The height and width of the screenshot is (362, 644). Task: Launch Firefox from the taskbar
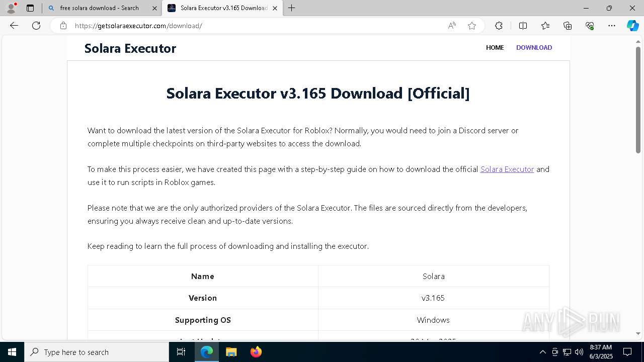click(256, 352)
